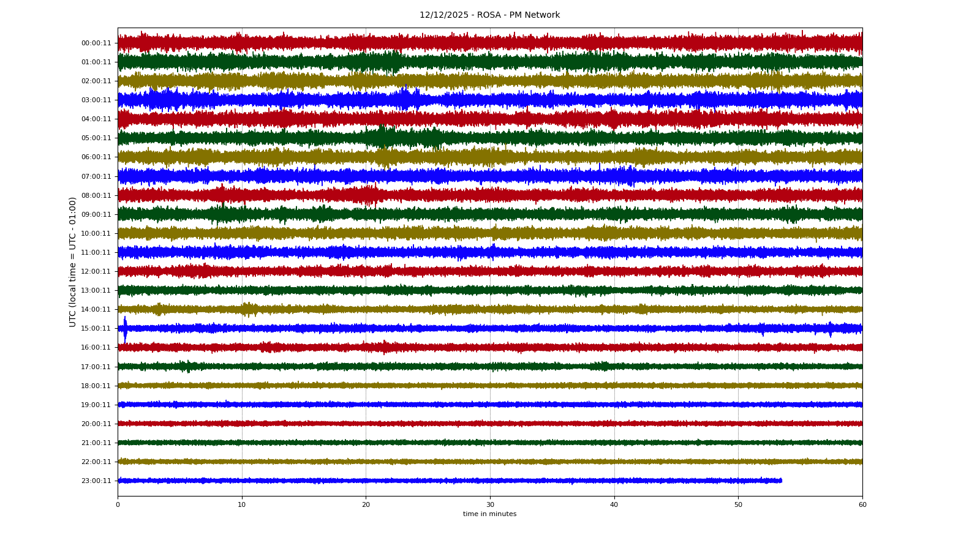980x551 pixels.
Task: Click the 12:00:11 time label
Action: (96, 271)
